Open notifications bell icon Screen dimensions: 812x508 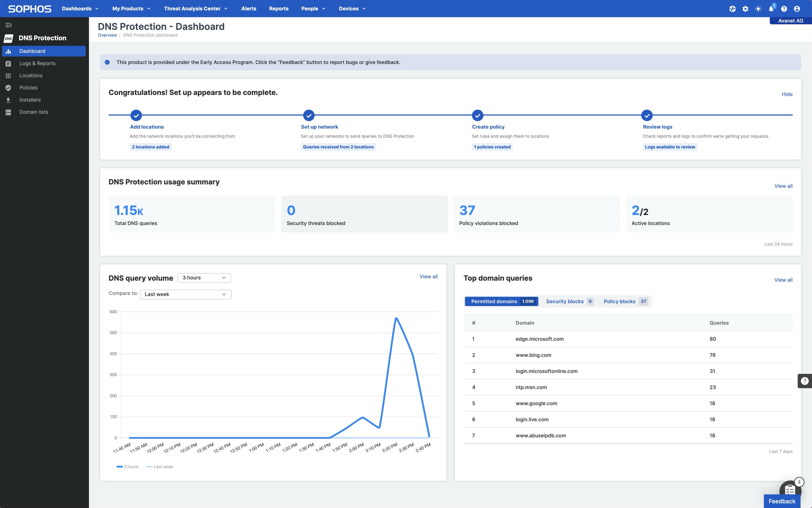click(771, 9)
